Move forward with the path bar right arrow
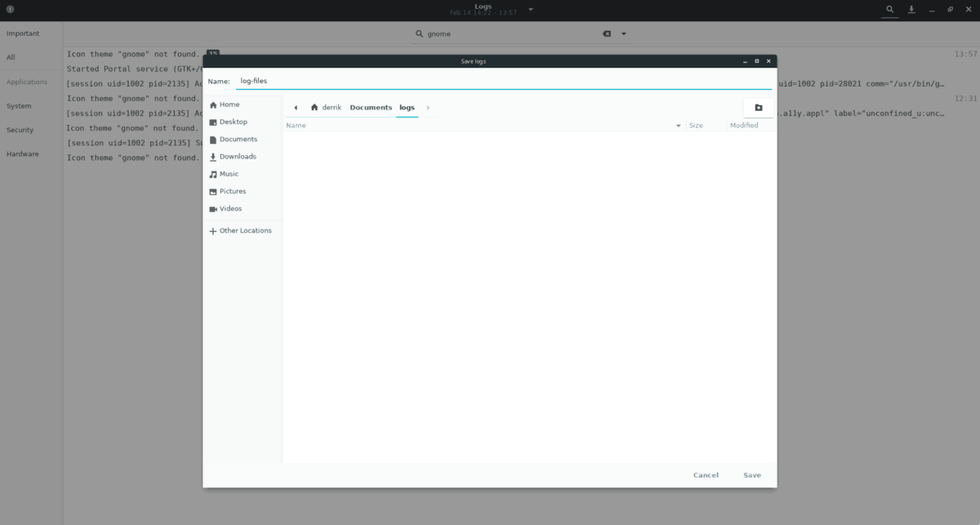The height and width of the screenshot is (525, 980). click(428, 108)
